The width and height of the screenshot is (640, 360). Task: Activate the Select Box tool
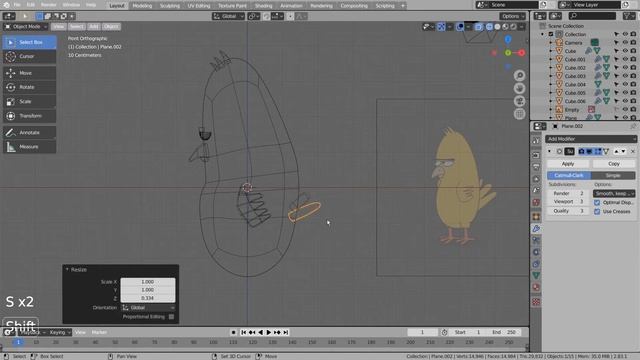point(29,42)
